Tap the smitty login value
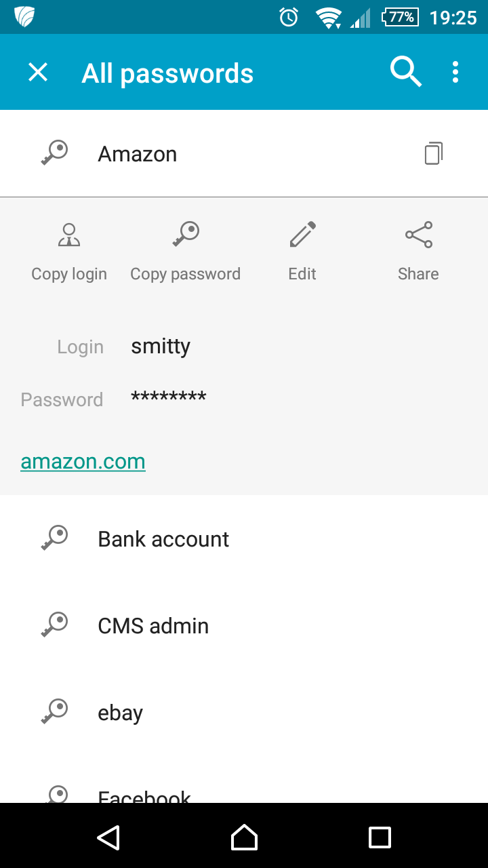The width and height of the screenshot is (488, 868). tap(161, 347)
